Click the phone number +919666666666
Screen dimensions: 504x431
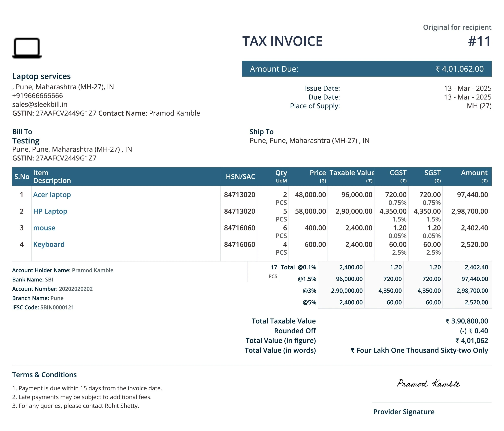pos(37,96)
